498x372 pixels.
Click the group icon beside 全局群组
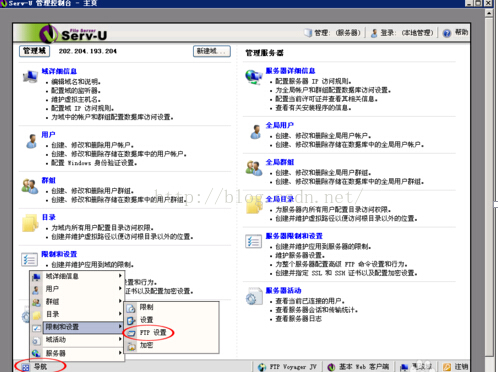pyautogui.click(x=254, y=168)
